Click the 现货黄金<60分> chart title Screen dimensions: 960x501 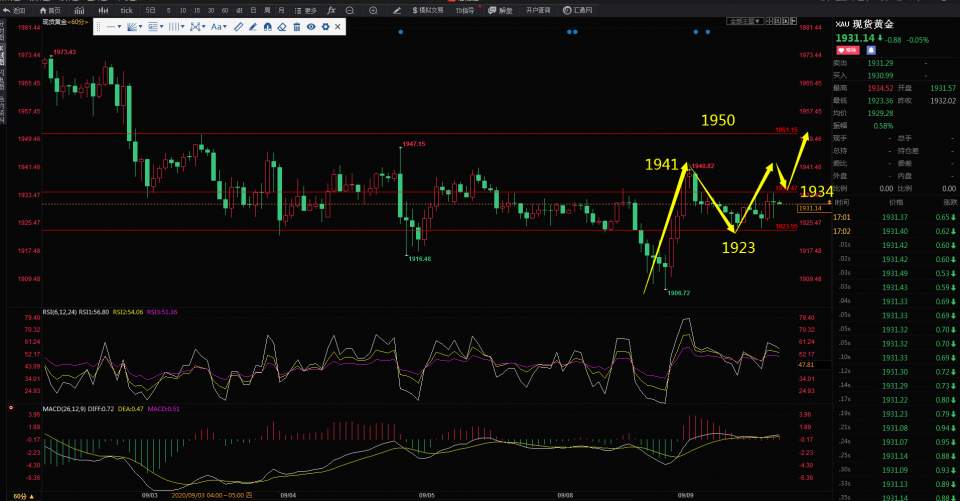tap(65, 21)
